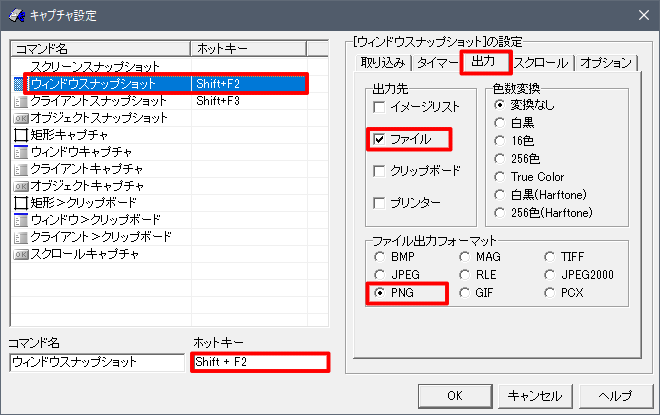Click the コマンド名 column header
Viewport: 660px width, 415px height.
(100, 48)
